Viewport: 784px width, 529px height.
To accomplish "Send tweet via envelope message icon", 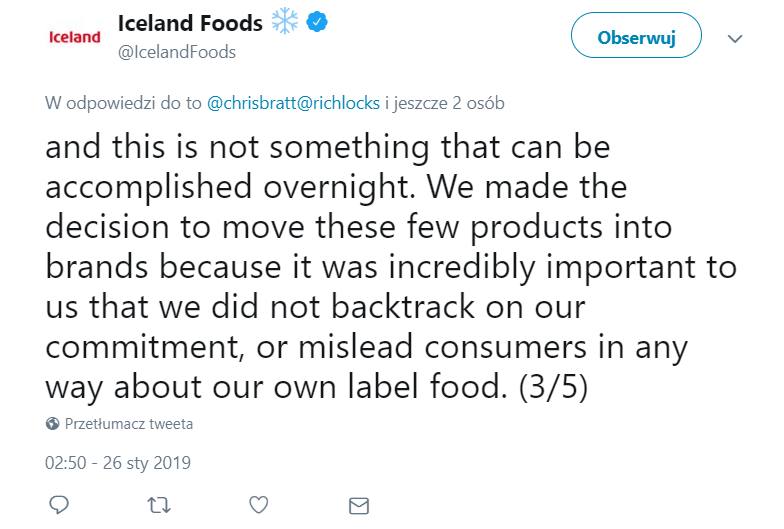I will [x=359, y=504].
